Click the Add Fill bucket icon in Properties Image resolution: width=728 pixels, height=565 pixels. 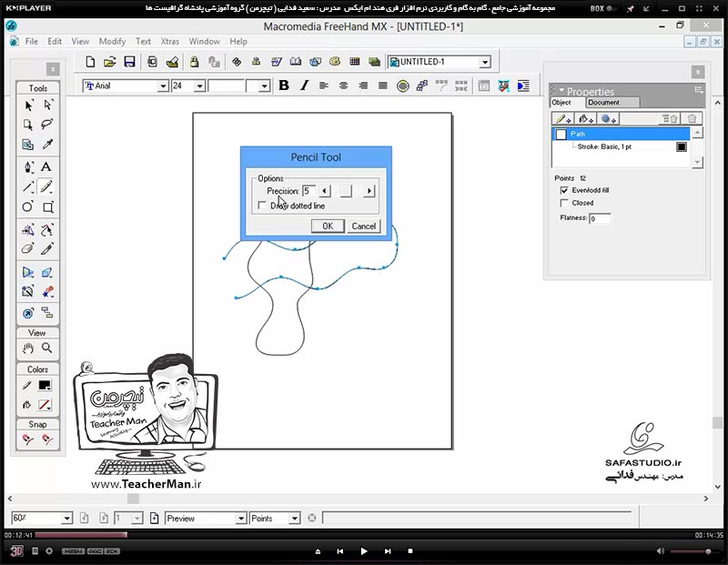point(586,119)
